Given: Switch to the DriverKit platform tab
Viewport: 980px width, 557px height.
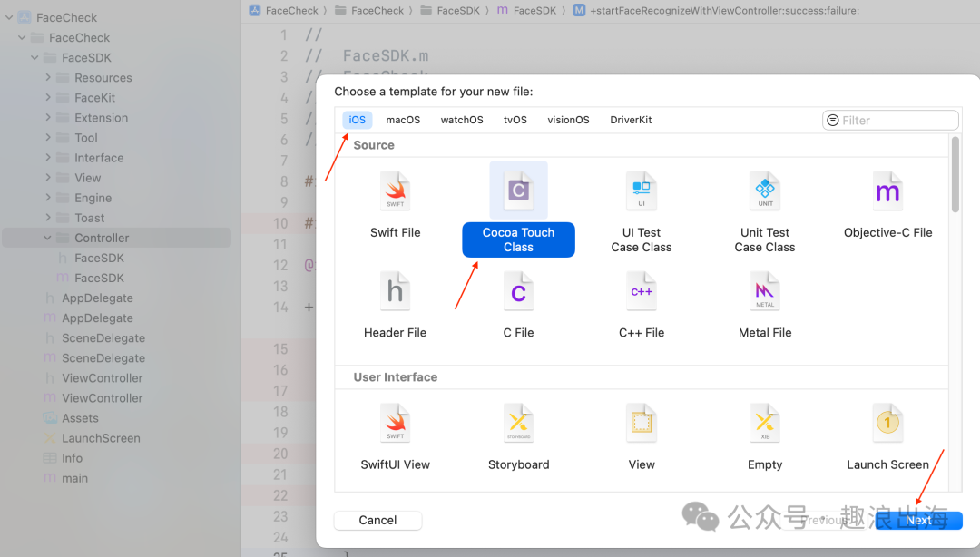Looking at the screenshot, I should tap(631, 120).
